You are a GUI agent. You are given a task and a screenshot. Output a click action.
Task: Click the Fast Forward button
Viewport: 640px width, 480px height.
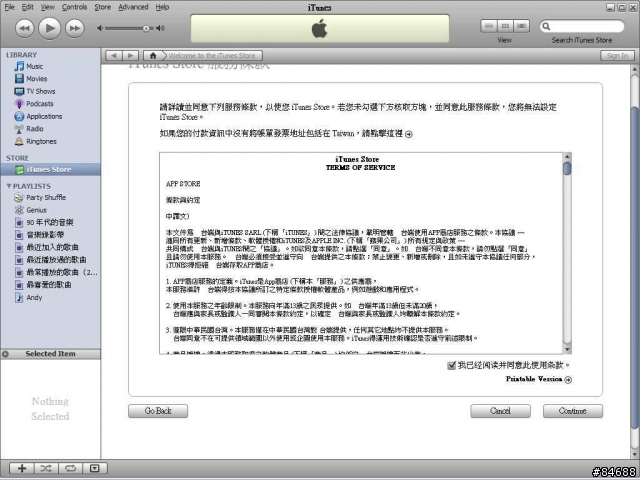(75, 28)
